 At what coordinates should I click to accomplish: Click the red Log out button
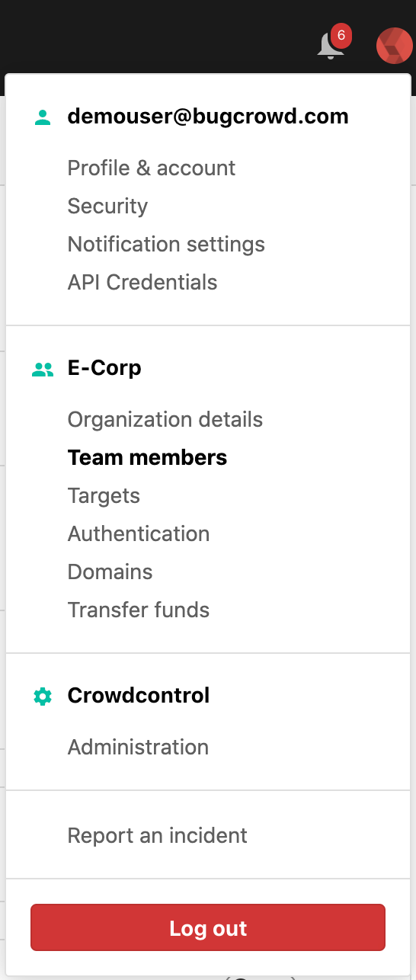208,927
